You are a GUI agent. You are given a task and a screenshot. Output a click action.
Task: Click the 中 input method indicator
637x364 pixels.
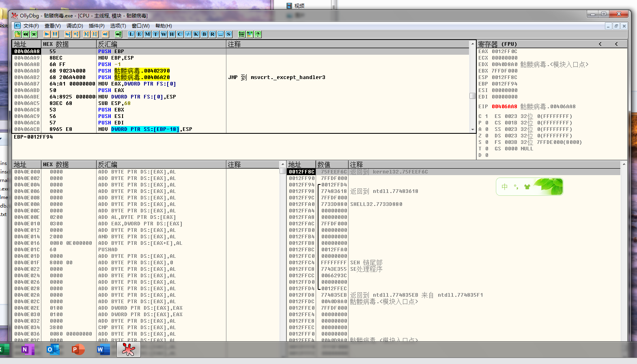pos(504,187)
